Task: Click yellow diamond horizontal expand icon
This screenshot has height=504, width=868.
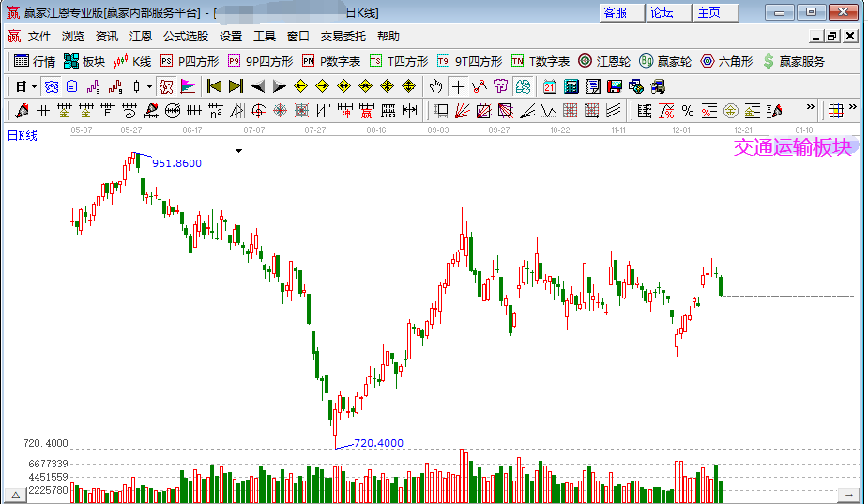Action: click(x=343, y=86)
